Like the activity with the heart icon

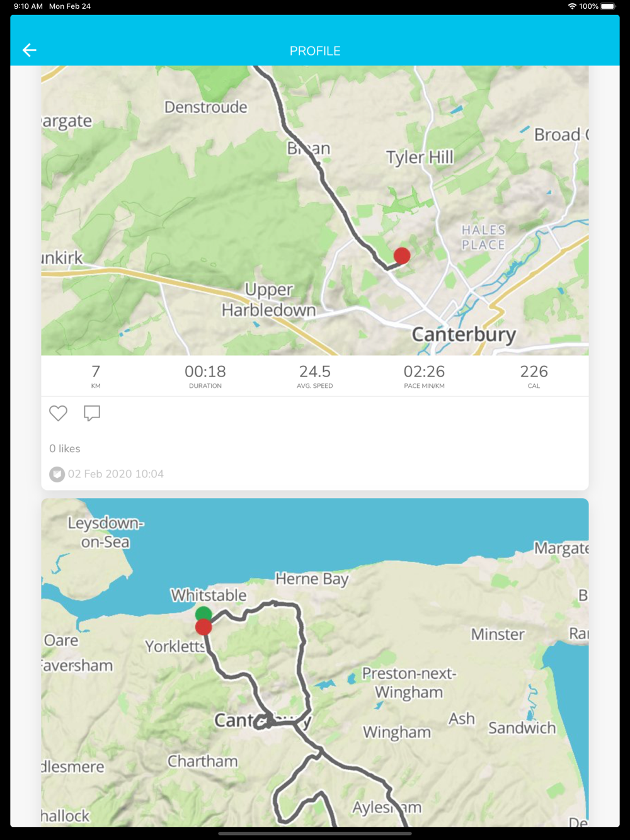point(58,413)
